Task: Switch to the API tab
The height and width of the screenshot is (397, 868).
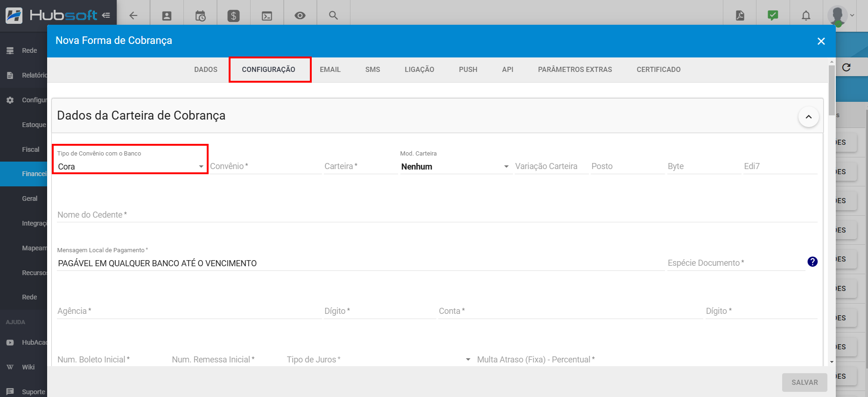Action: pyautogui.click(x=508, y=70)
